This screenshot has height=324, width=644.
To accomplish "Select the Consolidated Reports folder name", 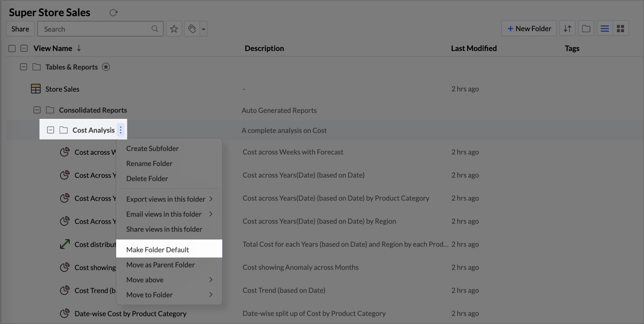I will click(x=93, y=110).
